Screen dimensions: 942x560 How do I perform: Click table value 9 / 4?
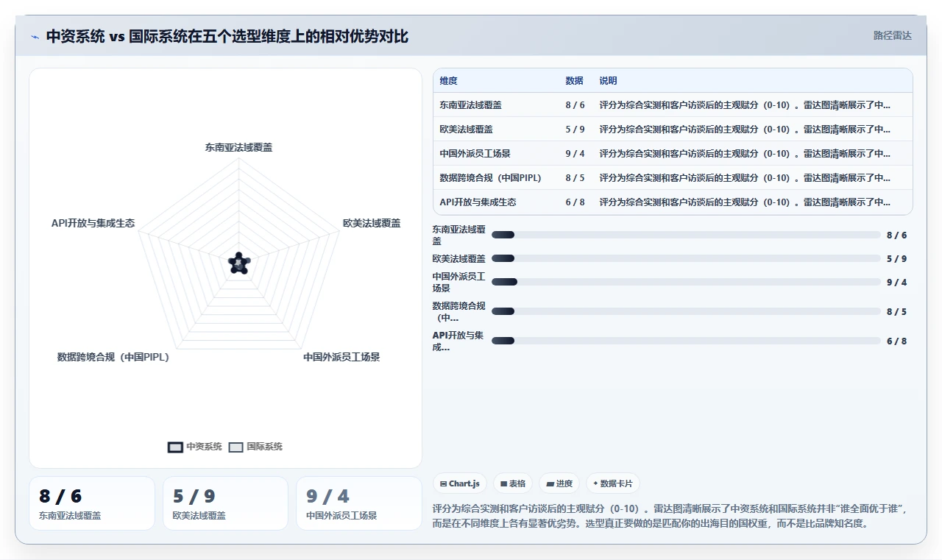click(575, 154)
